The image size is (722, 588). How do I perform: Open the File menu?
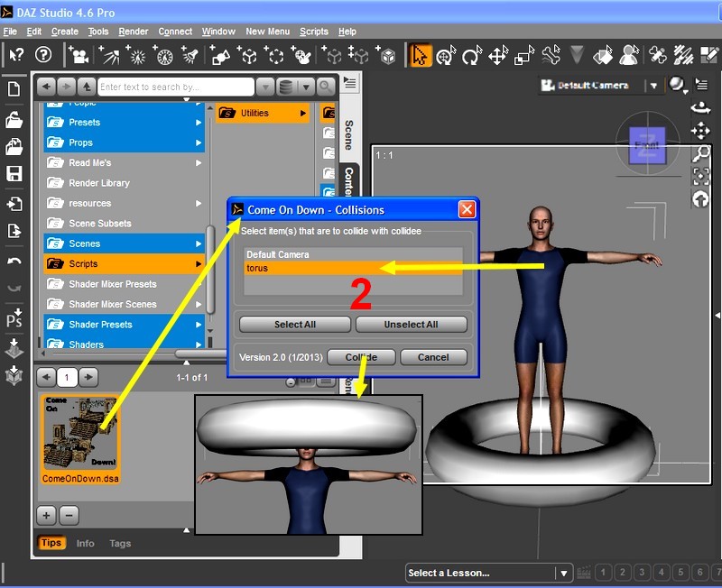coord(10,32)
